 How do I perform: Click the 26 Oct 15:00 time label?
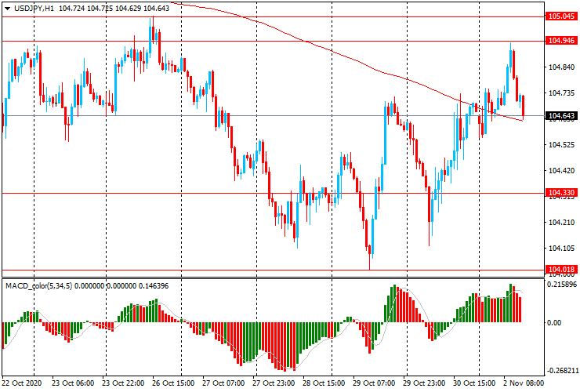click(x=173, y=383)
